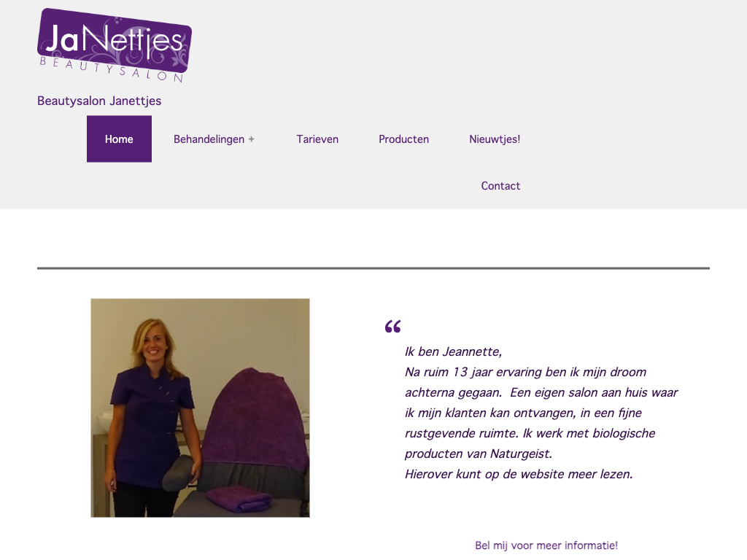Select the Nieuwtjes! menu item
Screen dimensions: 747x560
tap(495, 139)
